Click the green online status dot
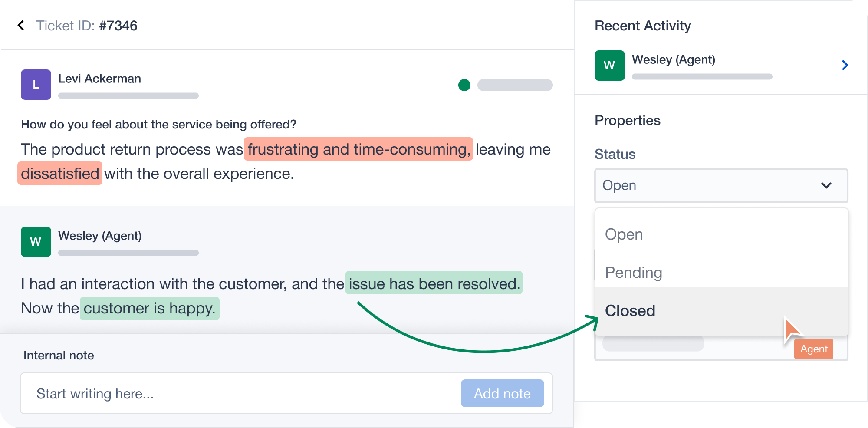Screen dimensions: 868x428 pyautogui.click(x=464, y=85)
